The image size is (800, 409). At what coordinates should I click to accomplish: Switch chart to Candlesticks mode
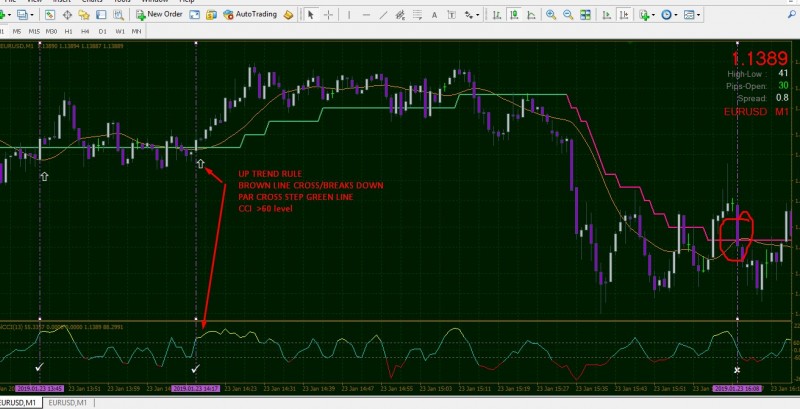pos(514,15)
